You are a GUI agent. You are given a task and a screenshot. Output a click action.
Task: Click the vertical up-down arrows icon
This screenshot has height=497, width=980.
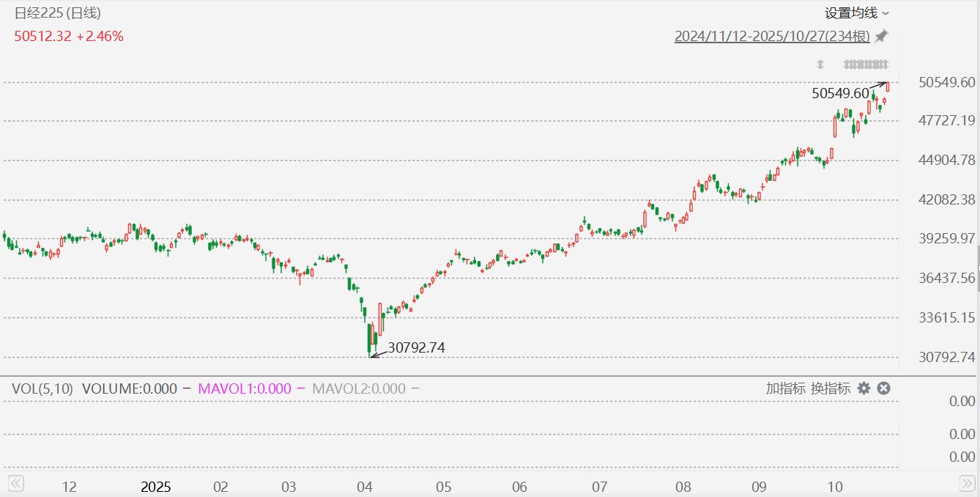tap(820, 64)
